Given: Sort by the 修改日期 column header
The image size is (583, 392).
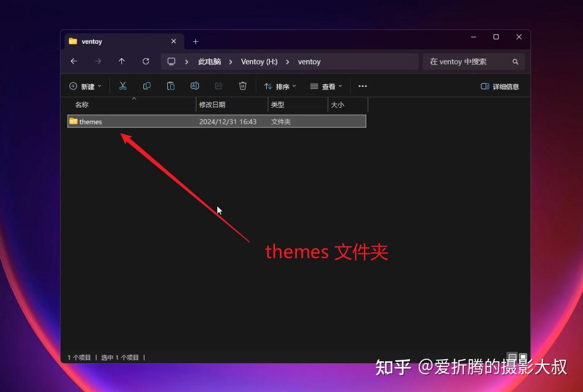Looking at the screenshot, I should tap(212, 104).
